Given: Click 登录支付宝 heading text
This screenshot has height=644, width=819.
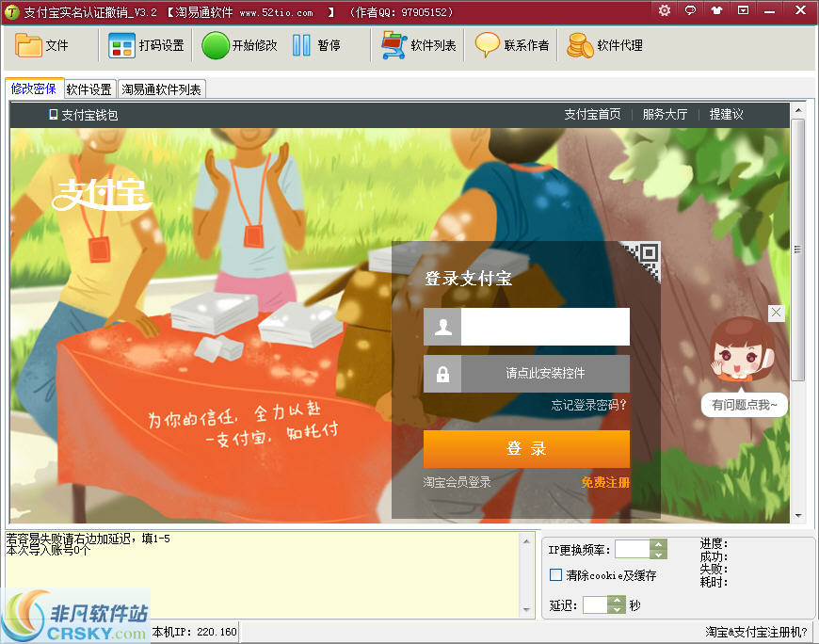Looking at the screenshot, I should (x=469, y=279).
